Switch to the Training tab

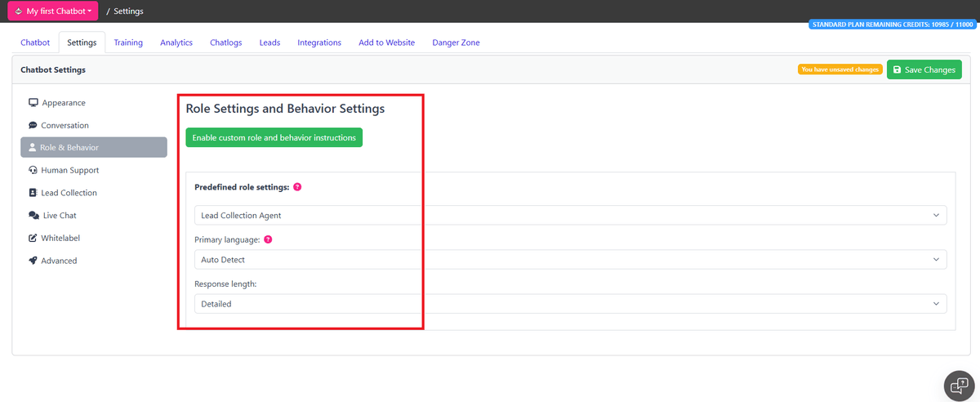(x=128, y=42)
